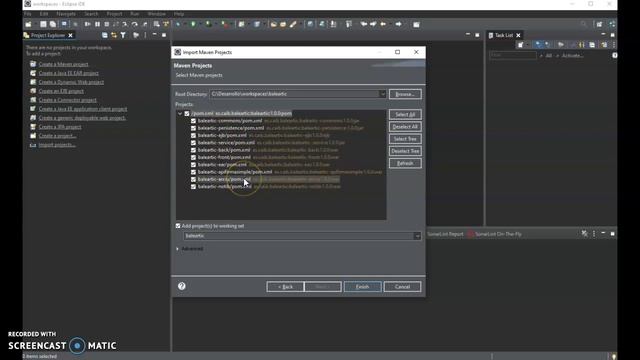Screen dimensions: 640x360
Task: Click the Select All button
Action: (405, 114)
